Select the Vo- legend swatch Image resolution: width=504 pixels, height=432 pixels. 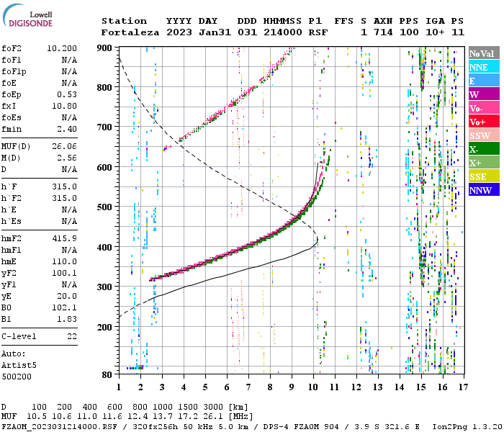[x=484, y=108]
